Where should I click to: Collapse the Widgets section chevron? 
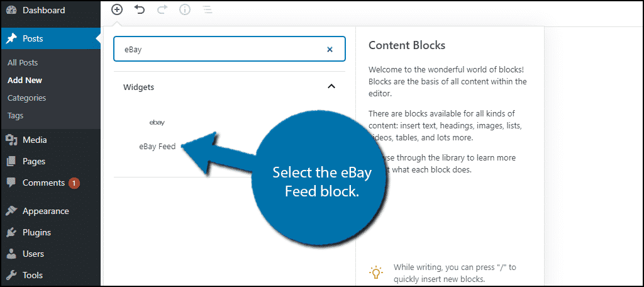coord(331,87)
